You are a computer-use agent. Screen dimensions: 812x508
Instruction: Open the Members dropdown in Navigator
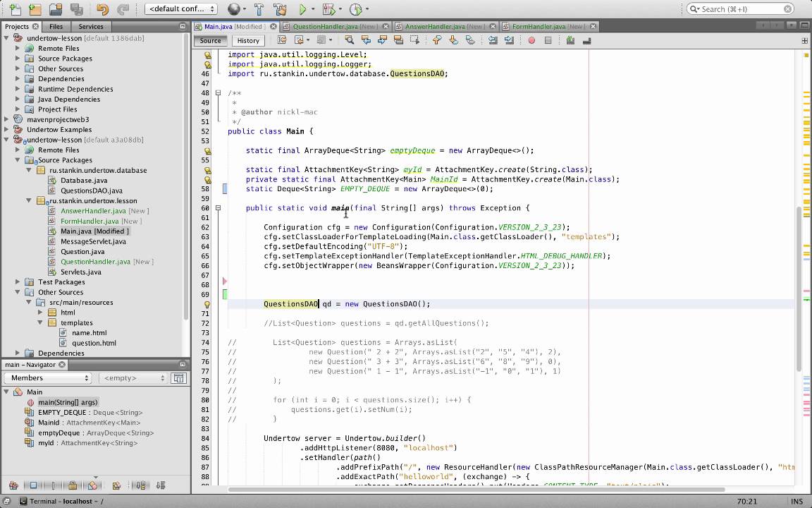[49, 378]
